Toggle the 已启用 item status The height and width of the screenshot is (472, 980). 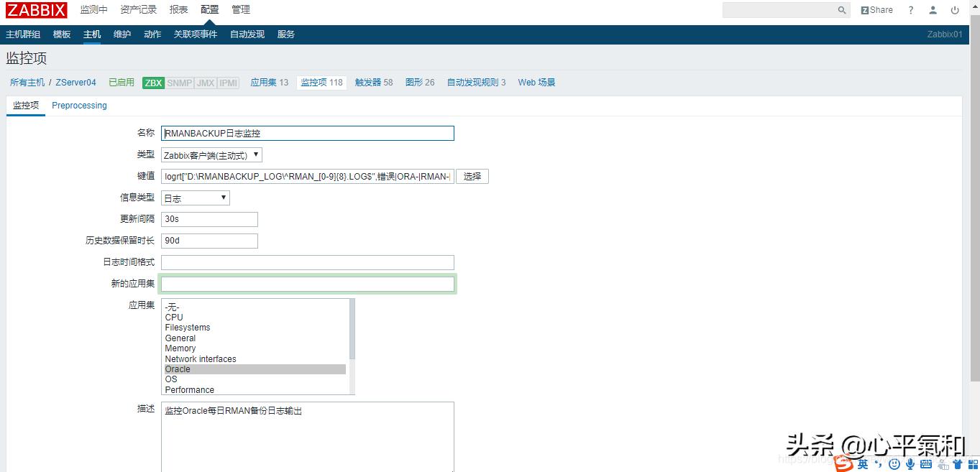[121, 83]
